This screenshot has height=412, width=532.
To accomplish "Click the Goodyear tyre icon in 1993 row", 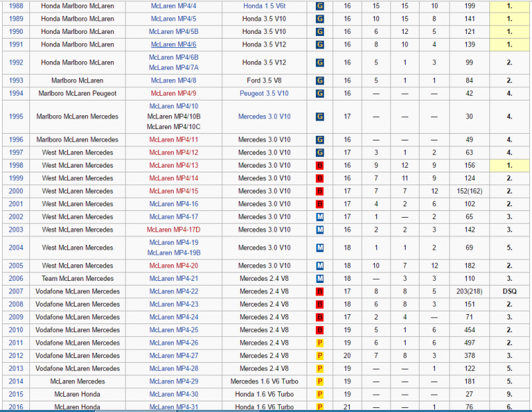I will tap(320, 81).
